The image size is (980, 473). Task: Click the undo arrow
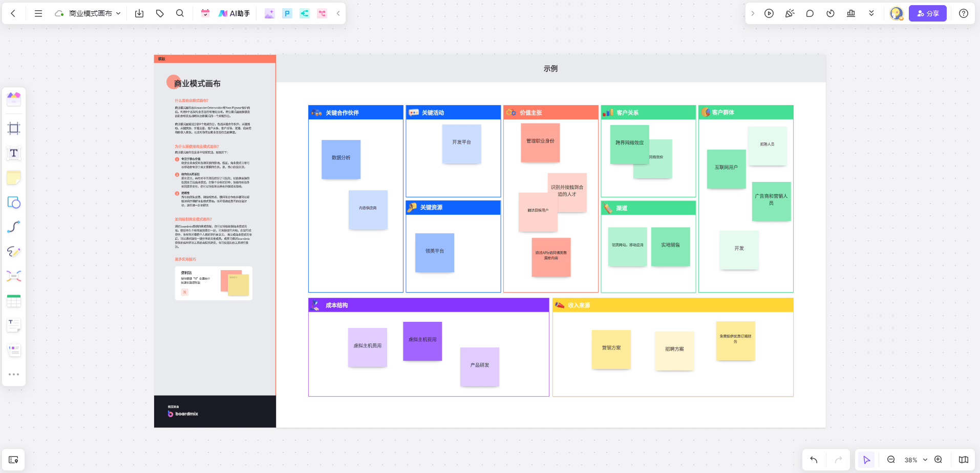pyautogui.click(x=814, y=460)
